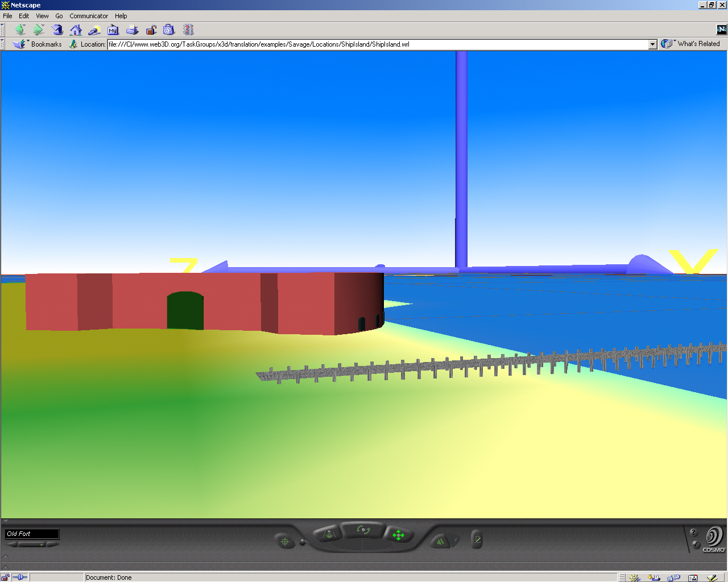Click the Search flashlight icon

tap(94, 30)
